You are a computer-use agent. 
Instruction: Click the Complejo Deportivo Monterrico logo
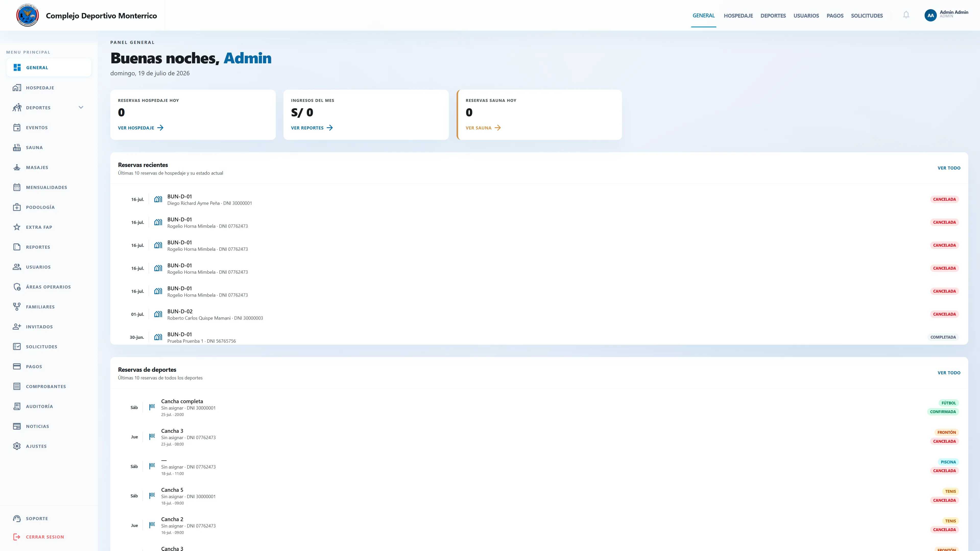27,15
